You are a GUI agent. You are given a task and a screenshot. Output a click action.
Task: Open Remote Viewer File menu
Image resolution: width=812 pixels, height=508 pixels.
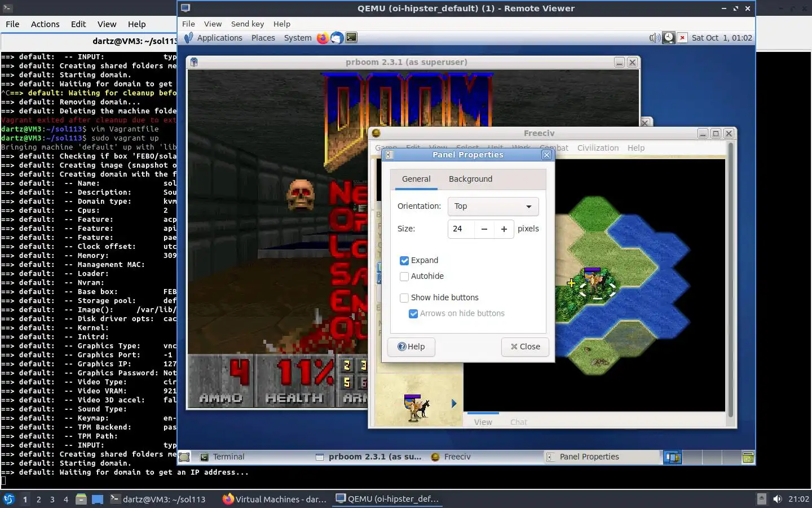point(188,24)
